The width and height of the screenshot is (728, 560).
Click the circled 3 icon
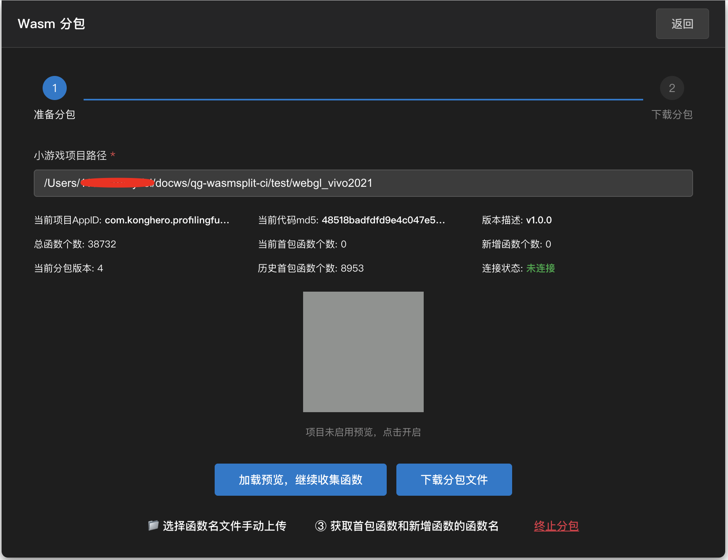click(x=320, y=526)
